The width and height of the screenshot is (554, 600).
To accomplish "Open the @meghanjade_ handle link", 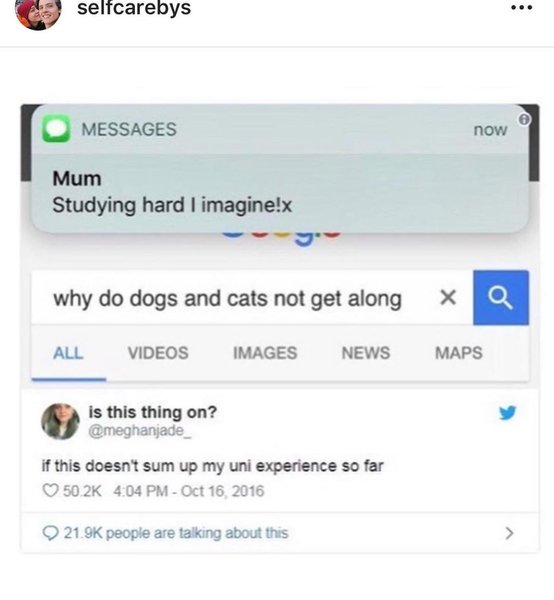I will [139, 431].
